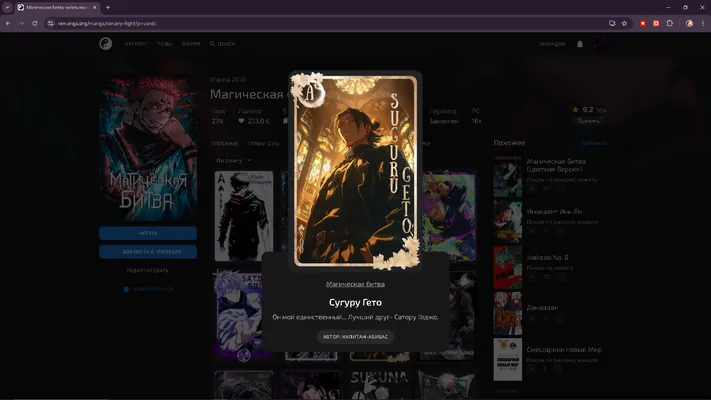Open the Топы menu item
711x400 pixels.
click(165, 44)
